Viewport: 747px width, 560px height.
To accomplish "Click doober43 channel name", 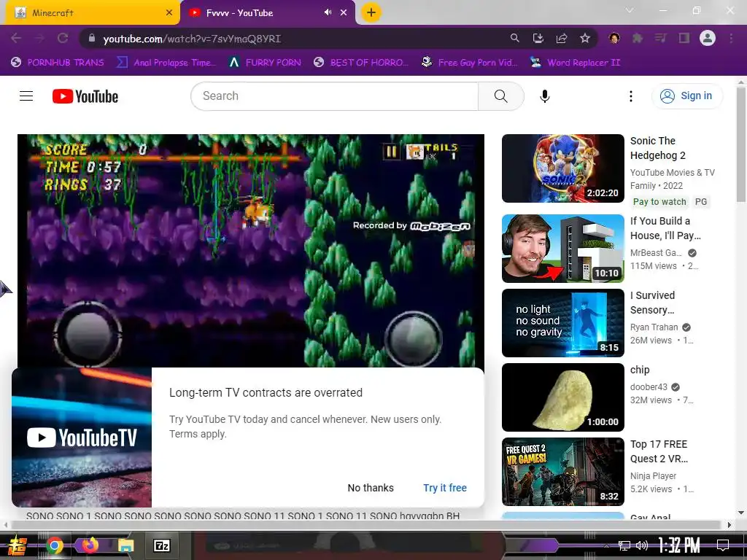I will (x=649, y=386).
